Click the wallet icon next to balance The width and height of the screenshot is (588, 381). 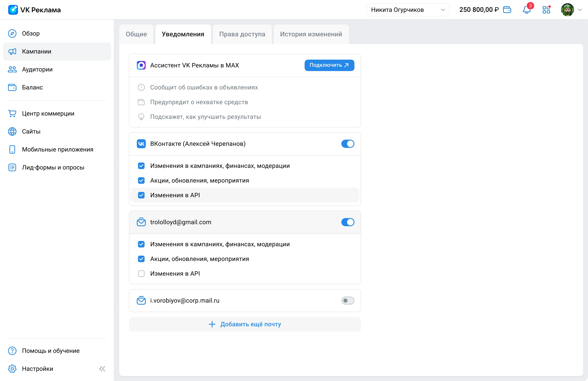click(x=507, y=10)
